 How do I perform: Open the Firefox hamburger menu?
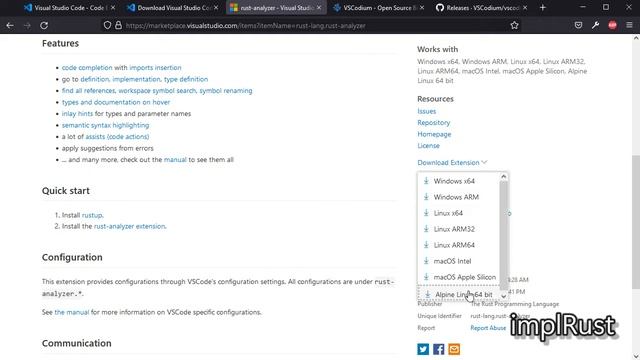pyautogui.click(x=629, y=25)
